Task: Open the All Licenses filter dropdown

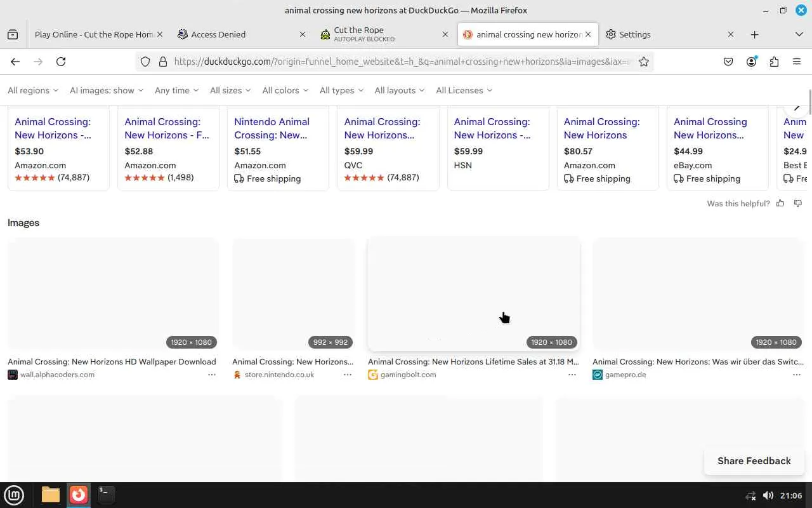Action: (x=464, y=90)
